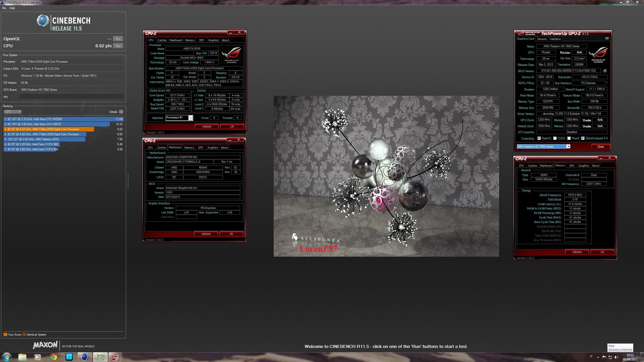
Task: Select ranking row Intel Xeon CPU X5570
Action: tap(63, 124)
